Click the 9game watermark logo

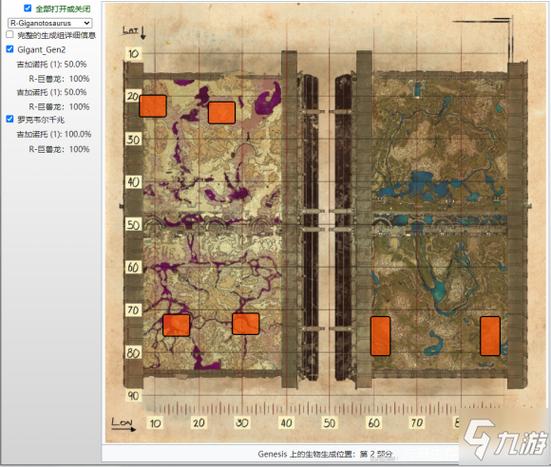pyautogui.click(x=505, y=438)
